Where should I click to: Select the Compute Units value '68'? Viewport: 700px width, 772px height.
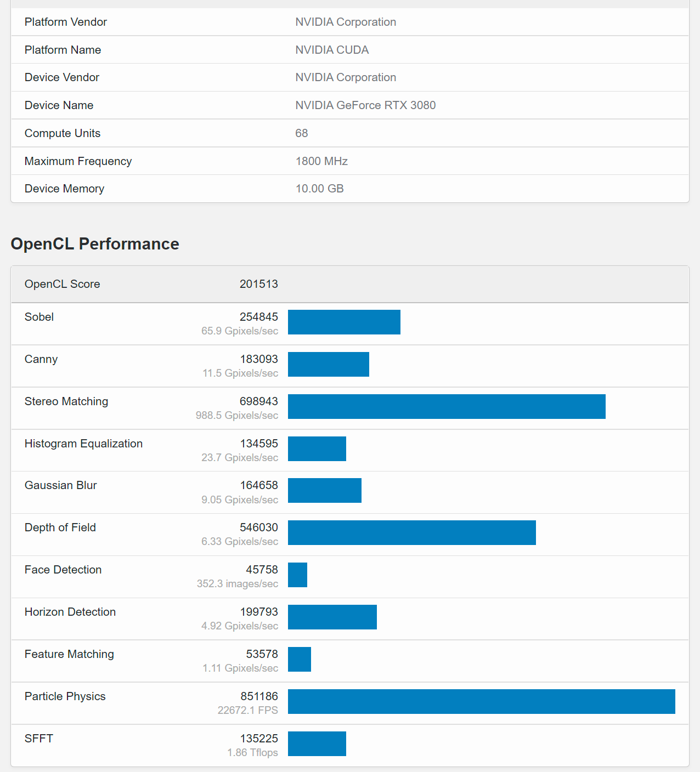(x=302, y=133)
